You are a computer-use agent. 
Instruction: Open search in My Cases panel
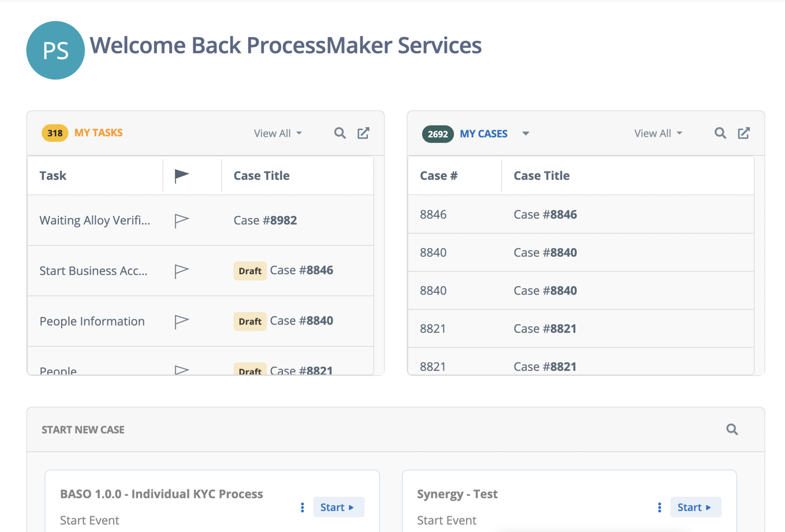[720, 133]
